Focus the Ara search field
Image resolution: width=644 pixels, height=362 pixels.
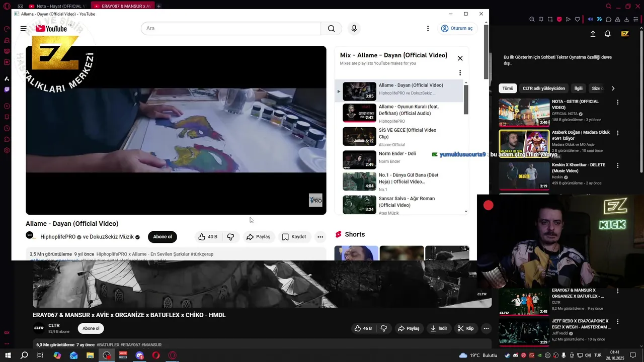[231, 29]
